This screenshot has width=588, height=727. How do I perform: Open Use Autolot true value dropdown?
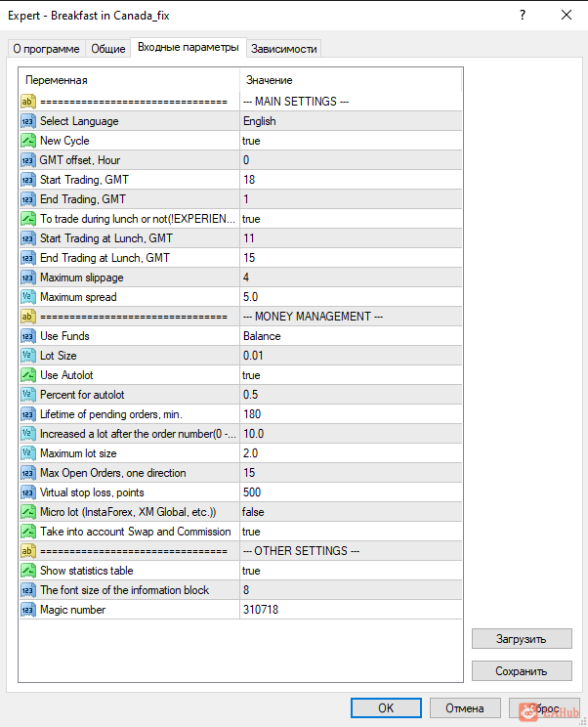(351, 375)
